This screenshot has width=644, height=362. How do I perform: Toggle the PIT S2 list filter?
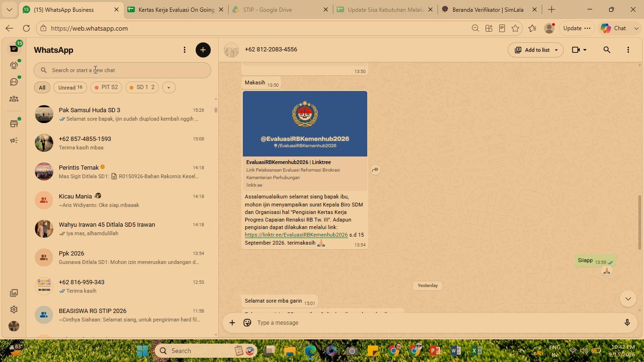click(106, 88)
